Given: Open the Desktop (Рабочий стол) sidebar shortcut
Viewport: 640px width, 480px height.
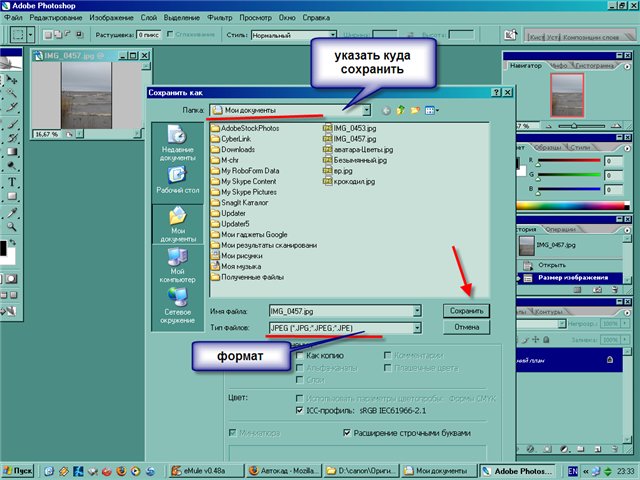Looking at the screenshot, I should 177,180.
